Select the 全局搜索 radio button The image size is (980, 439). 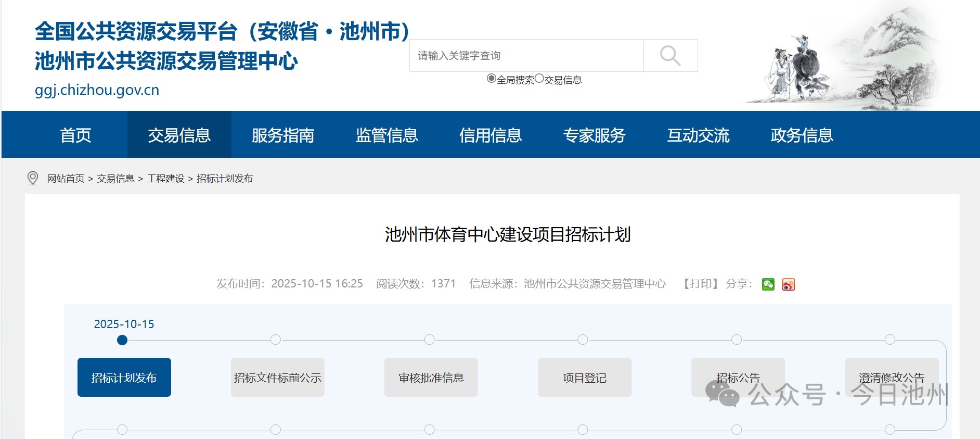click(x=491, y=79)
